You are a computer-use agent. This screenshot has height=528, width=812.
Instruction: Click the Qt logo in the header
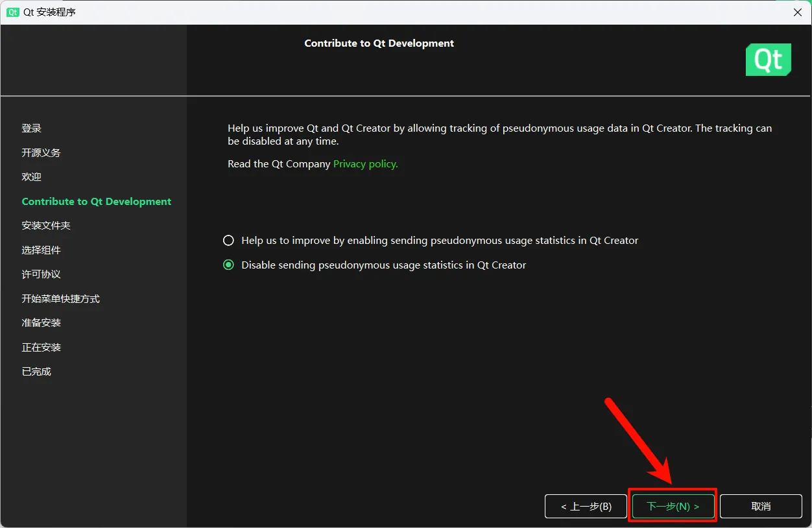pyautogui.click(x=768, y=60)
